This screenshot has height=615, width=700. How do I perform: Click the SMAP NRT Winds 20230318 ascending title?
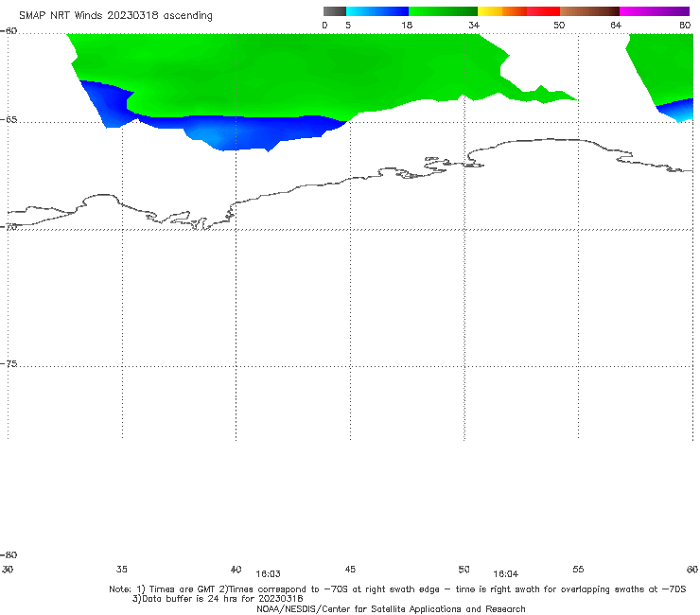[115, 15]
